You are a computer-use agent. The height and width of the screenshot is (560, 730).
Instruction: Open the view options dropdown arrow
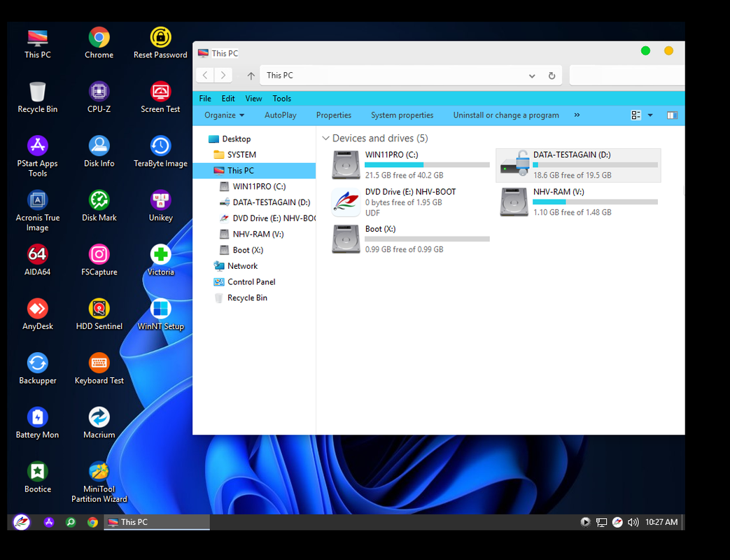(650, 115)
